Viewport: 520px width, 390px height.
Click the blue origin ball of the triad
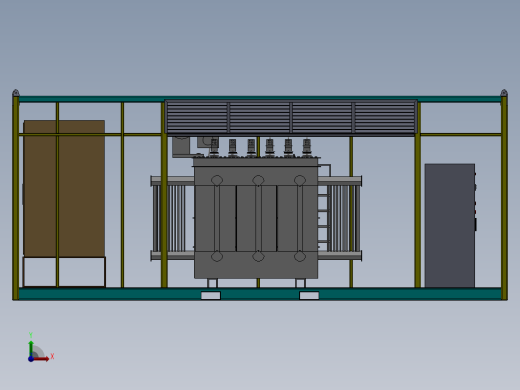point(31,359)
